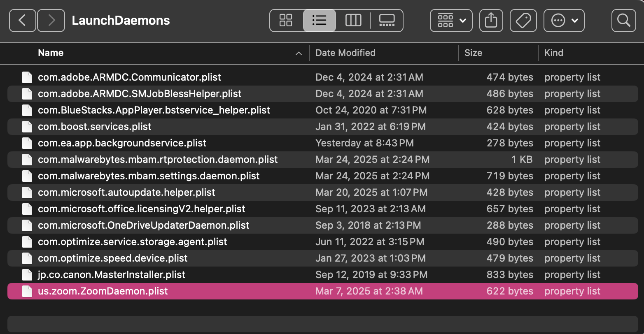This screenshot has height=334, width=644.
Task: Open the Group By dropdown menu
Action: point(451,20)
